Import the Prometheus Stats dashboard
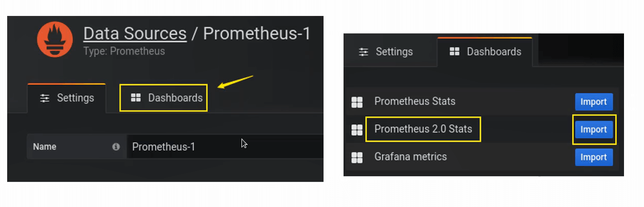The image size is (644, 207). [594, 102]
